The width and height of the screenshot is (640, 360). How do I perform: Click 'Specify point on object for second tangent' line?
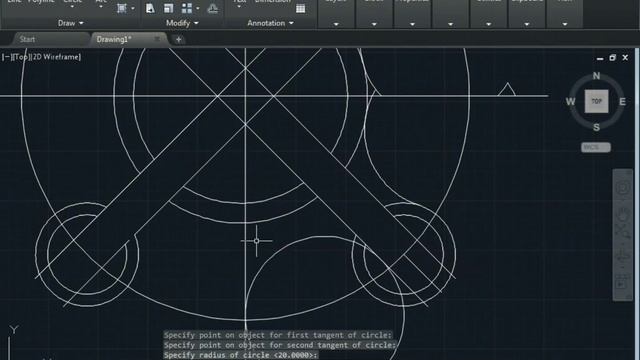point(280,345)
